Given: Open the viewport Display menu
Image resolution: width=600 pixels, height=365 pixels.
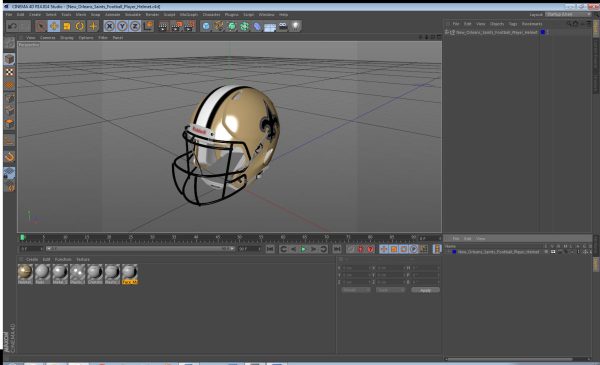Looking at the screenshot, I should 67,37.
